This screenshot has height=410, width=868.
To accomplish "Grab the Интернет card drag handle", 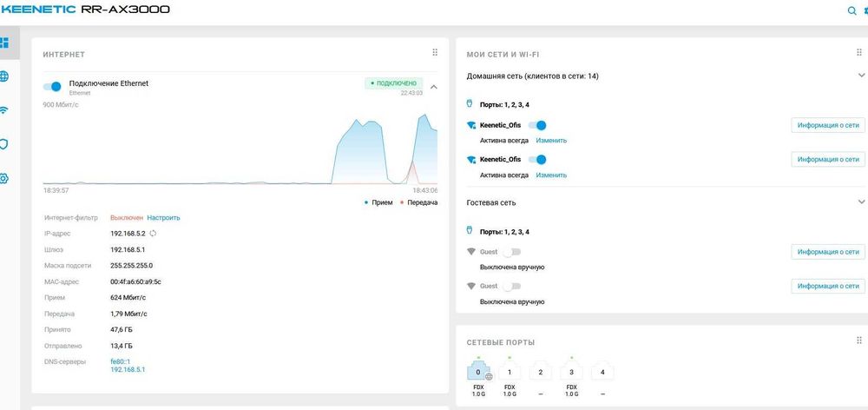I will [435, 52].
